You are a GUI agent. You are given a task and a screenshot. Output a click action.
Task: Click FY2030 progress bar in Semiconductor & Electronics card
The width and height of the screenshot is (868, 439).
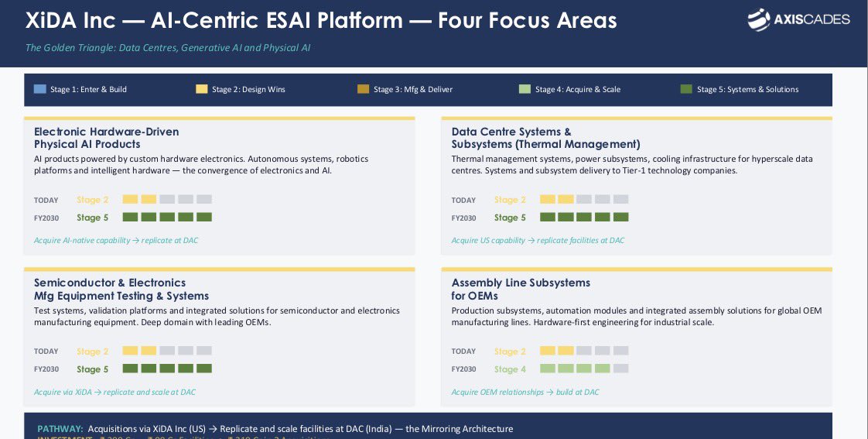[x=167, y=369]
